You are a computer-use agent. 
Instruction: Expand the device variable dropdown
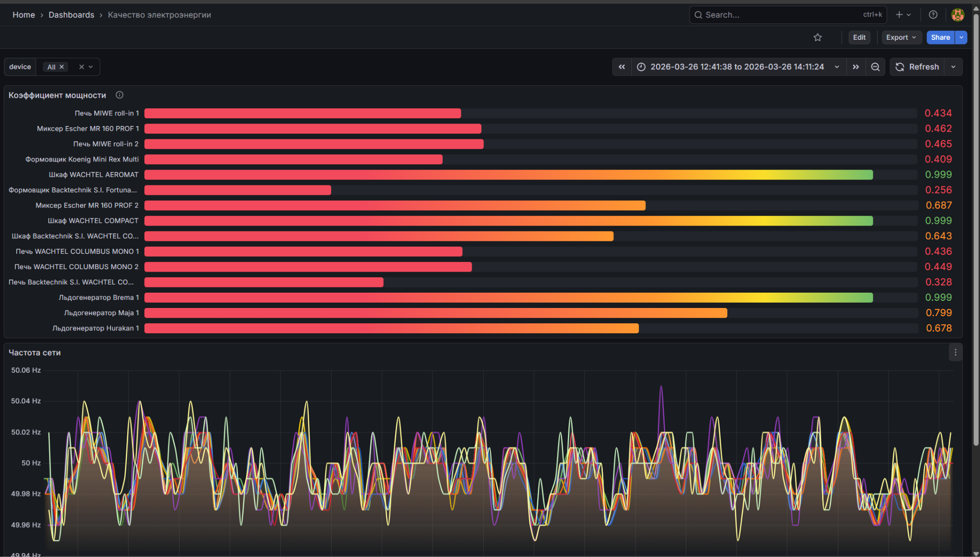click(91, 67)
